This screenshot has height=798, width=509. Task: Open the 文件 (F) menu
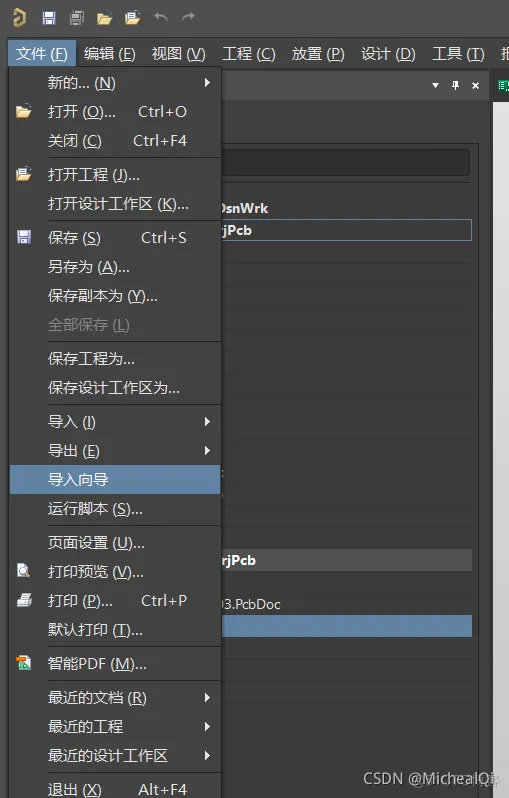[42, 53]
